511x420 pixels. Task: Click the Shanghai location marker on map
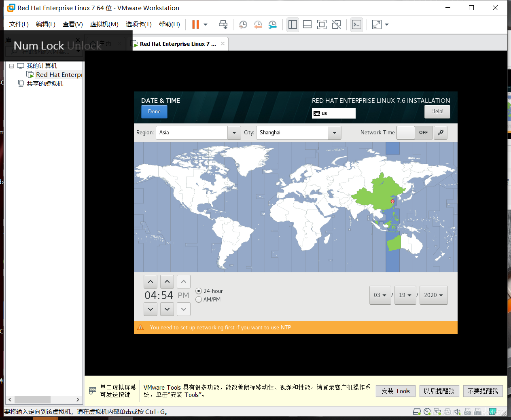click(x=392, y=201)
